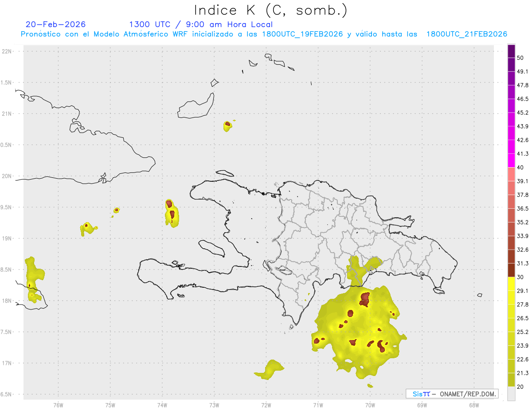The image size is (532, 411).
Task: Click the colorbar value '36.5'
Action: click(523, 208)
